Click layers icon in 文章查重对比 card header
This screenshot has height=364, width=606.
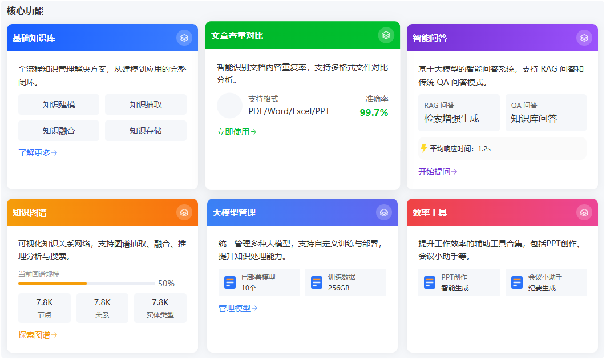(386, 35)
